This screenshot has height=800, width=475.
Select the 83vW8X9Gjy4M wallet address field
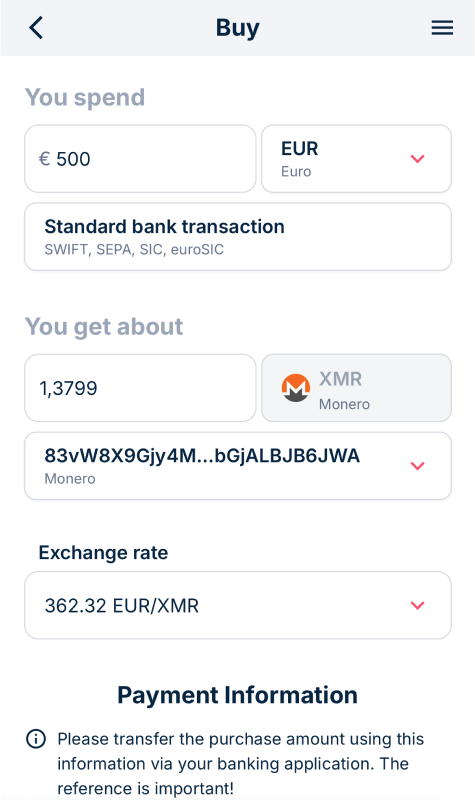(x=238, y=466)
